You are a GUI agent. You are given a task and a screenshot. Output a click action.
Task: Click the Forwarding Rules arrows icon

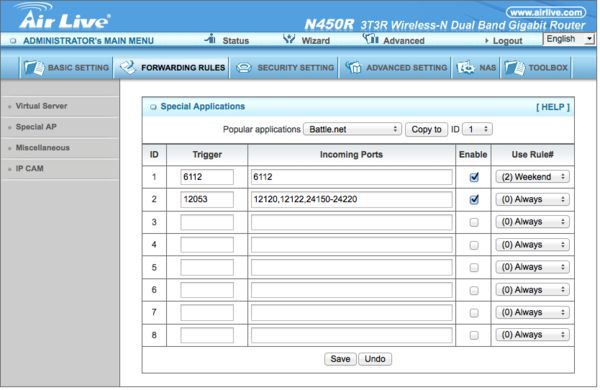pyautogui.click(x=127, y=68)
